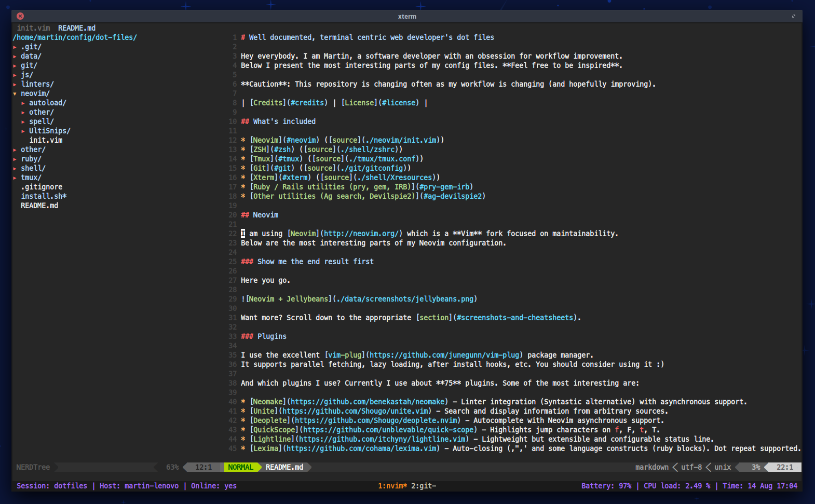Select the other/ subfolder under neovim

[42, 112]
